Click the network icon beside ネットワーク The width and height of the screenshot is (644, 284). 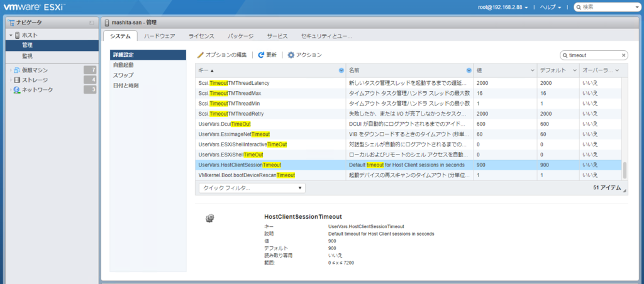point(17,90)
